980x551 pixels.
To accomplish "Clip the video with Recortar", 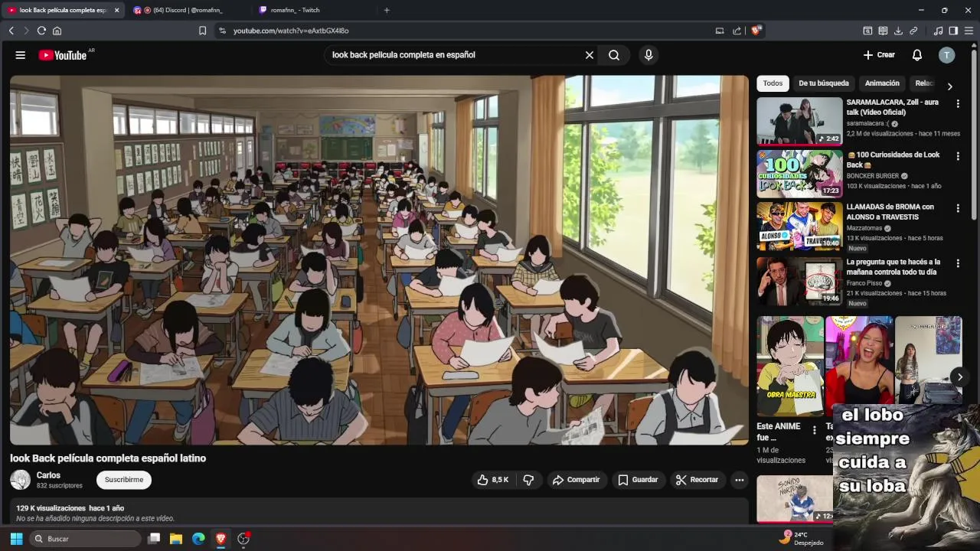I will pos(697,480).
